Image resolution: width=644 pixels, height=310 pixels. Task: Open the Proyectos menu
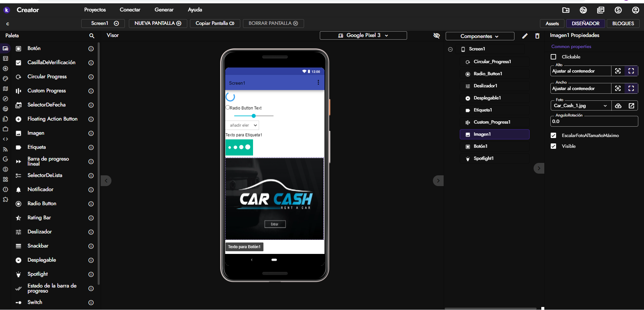(95, 10)
